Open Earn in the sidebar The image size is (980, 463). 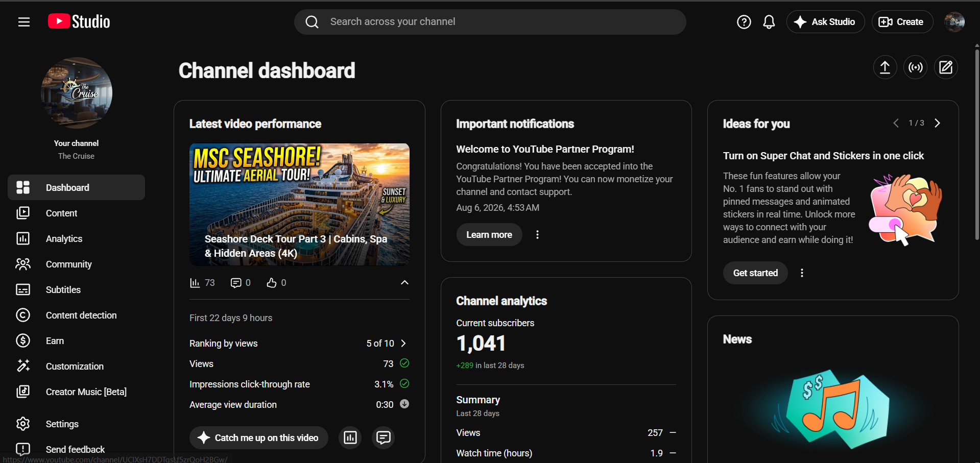pos(76,340)
